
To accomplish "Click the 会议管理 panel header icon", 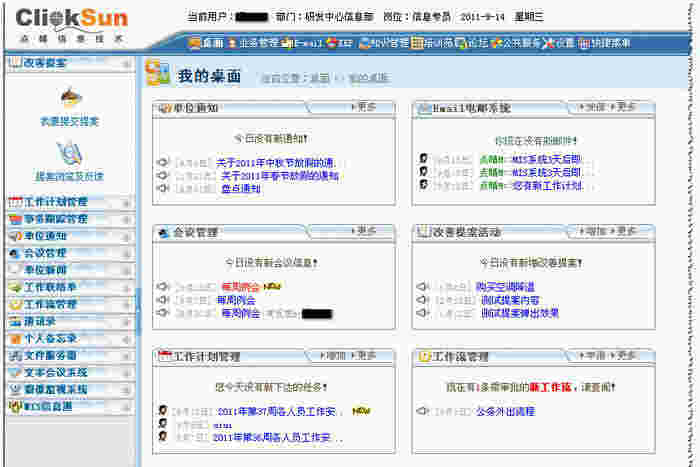I will (x=164, y=233).
